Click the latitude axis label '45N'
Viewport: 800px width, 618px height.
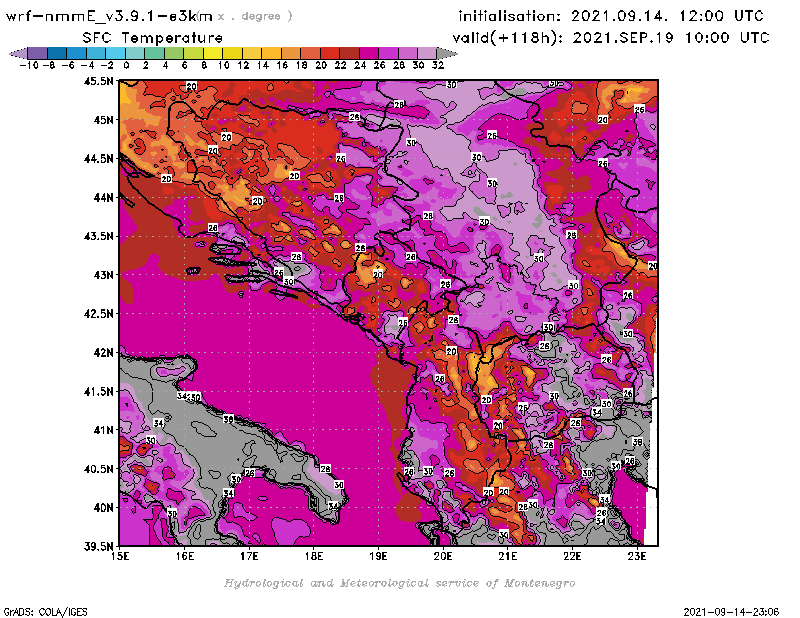(104, 120)
